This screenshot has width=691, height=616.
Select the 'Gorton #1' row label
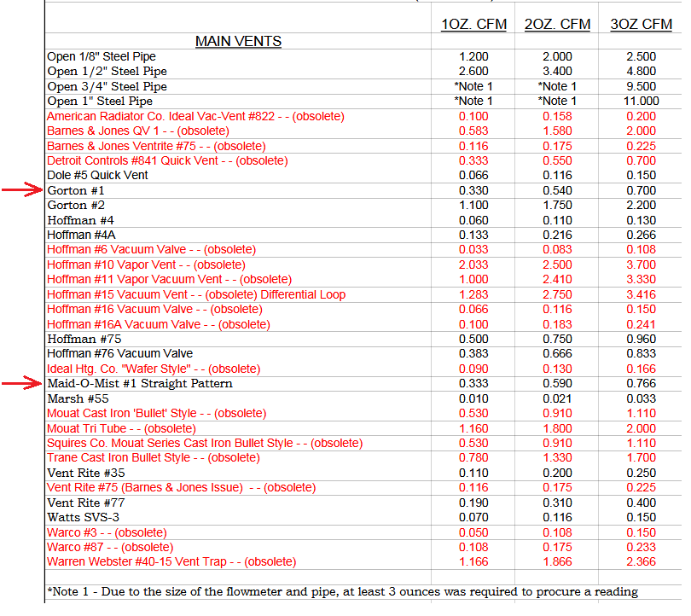pos(76,191)
